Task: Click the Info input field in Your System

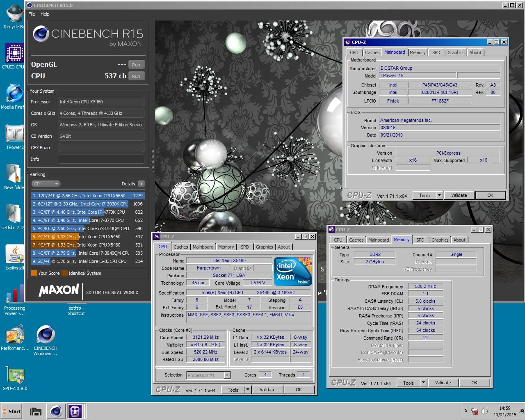Action: click(101, 159)
